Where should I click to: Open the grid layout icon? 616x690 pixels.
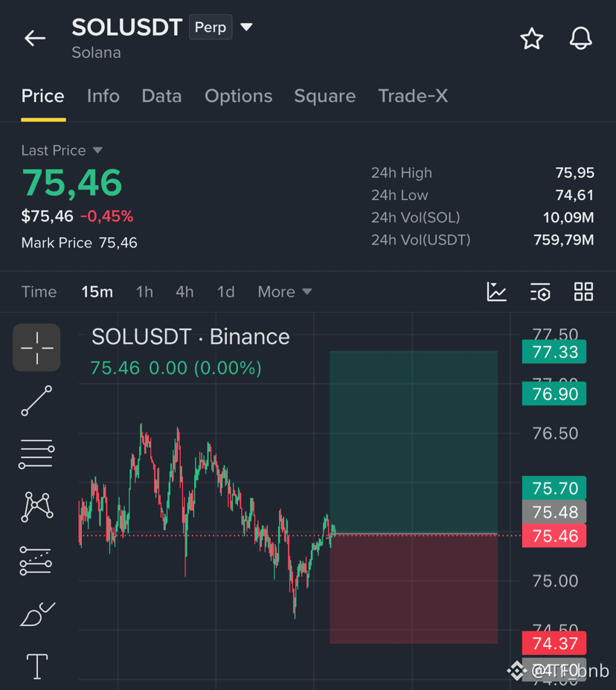tap(583, 291)
